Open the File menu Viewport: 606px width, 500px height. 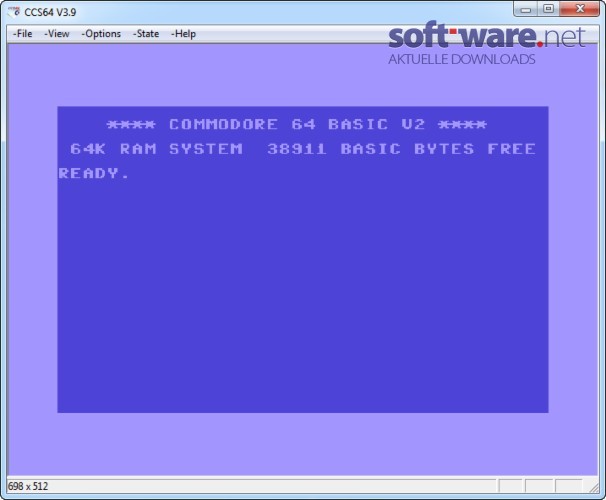click(x=22, y=34)
